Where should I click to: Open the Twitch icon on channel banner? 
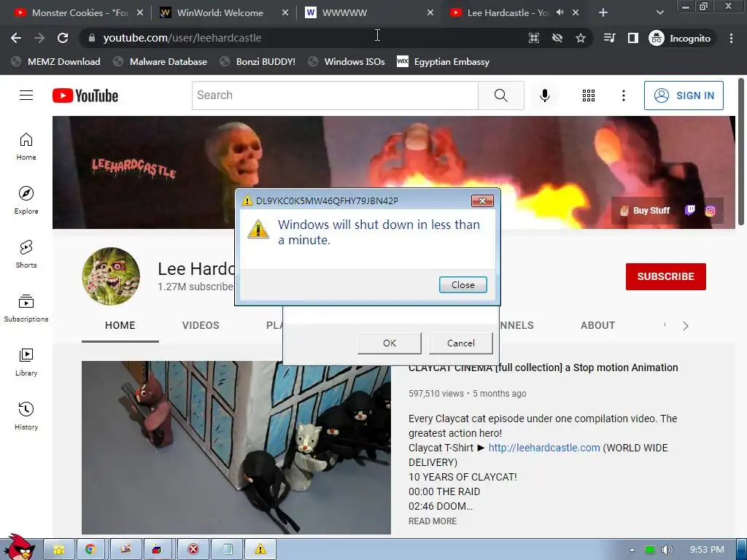[690, 211]
